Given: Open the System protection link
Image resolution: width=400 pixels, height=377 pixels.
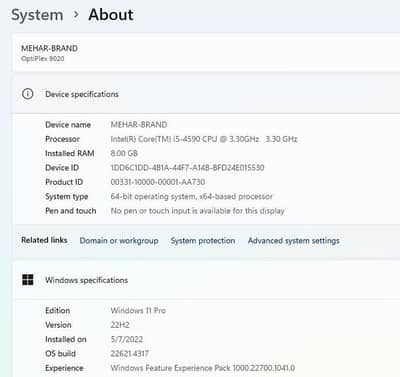Looking at the screenshot, I should click(x=203, y=241).
